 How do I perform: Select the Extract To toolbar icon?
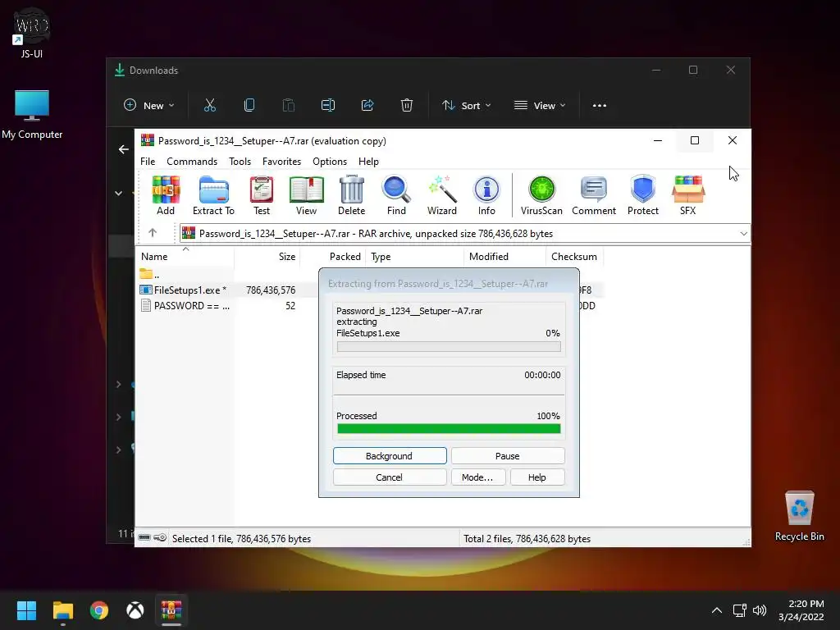[213, 195]
